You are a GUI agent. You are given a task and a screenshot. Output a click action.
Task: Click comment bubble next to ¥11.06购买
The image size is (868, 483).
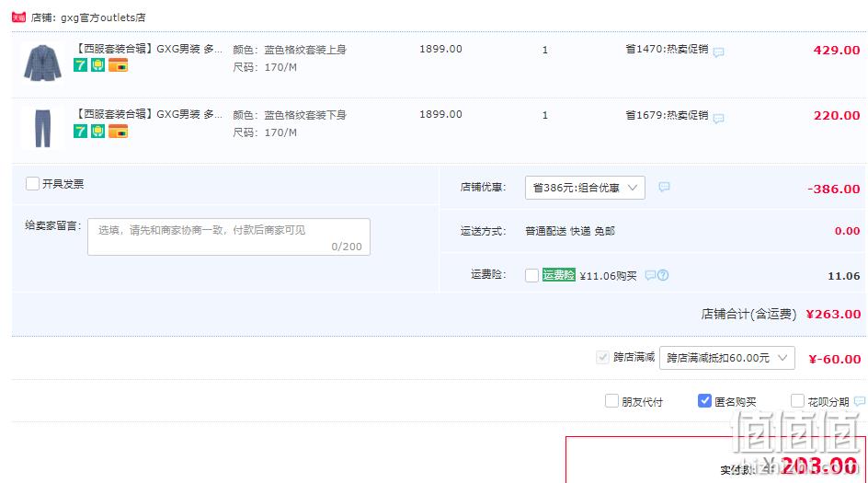click(x=650, y=275)
